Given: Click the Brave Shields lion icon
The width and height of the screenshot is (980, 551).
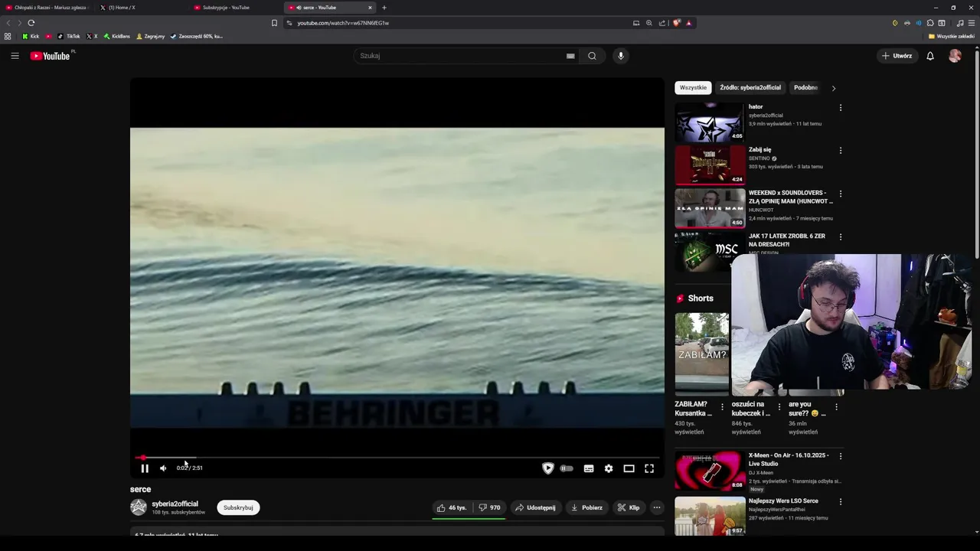Looking at the screenshot, I should [x=676, y=23].
